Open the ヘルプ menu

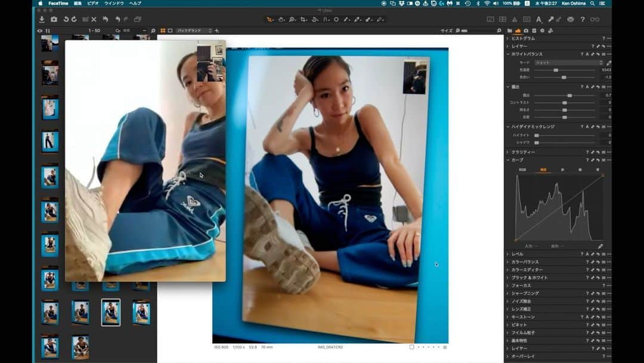135,4
